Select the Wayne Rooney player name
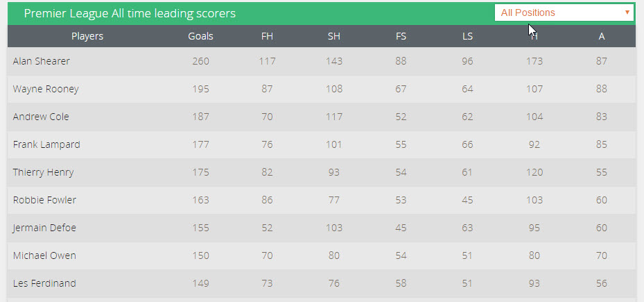This screenshot has height=302, width=644. point(46,89)
